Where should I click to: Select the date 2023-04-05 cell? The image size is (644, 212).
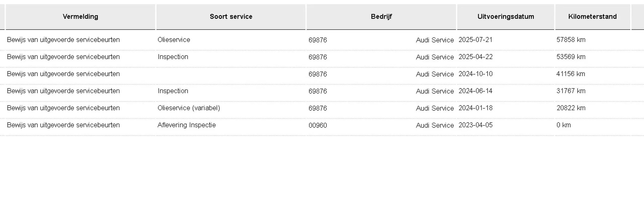(506, 125)
